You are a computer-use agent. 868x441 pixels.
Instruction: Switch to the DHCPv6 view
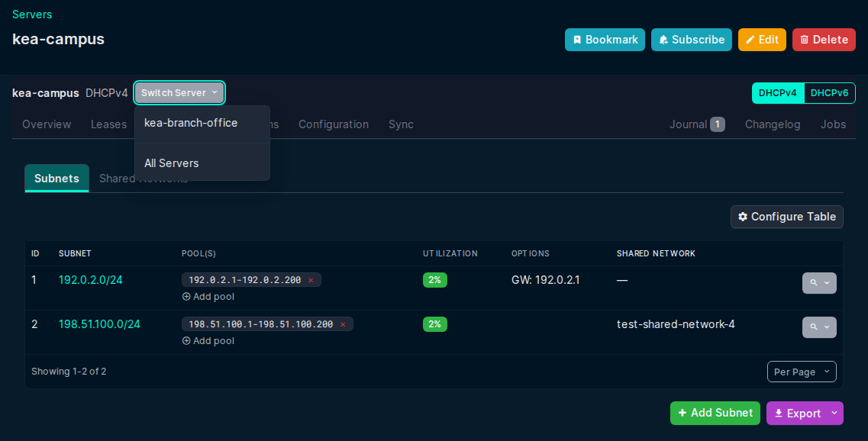click(x=829, y=93)
